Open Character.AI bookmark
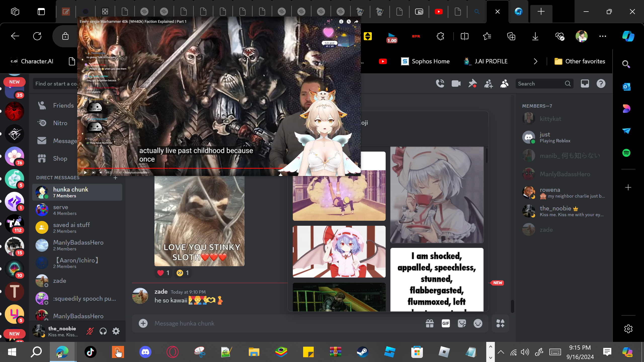The height and width of the screenshot is (362, 644). (32, 61)
